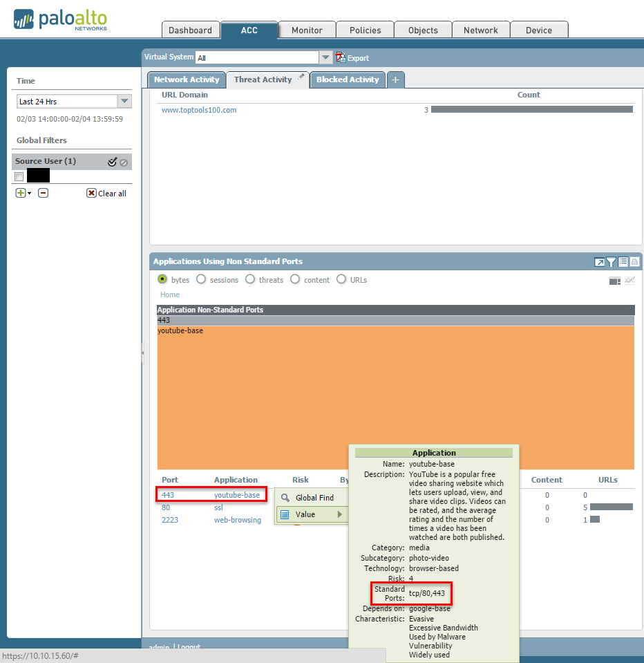This screenshot has width=644, height=663.
Task: Click the widget export document icon
Action: point(634,262)
